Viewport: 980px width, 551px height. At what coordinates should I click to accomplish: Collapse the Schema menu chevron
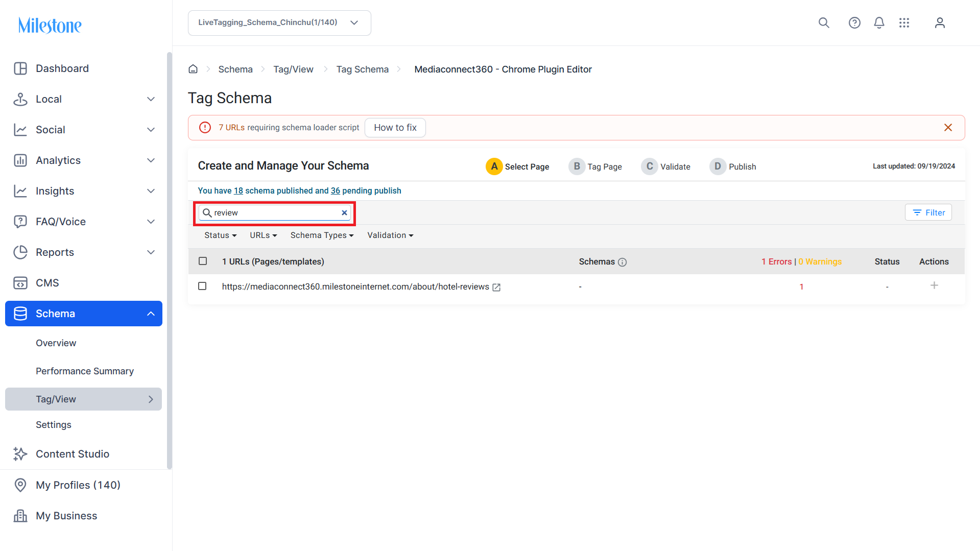(x=151, y=314)
